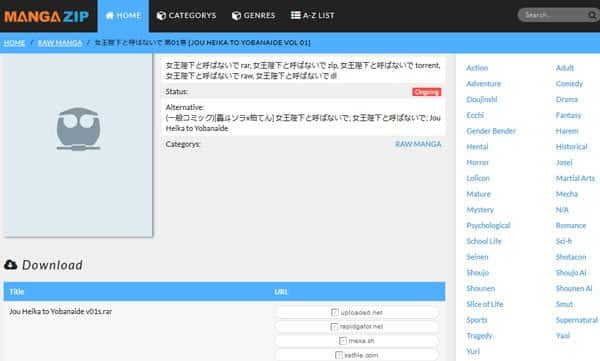Browse the Action genre

(x=477, y=68)
